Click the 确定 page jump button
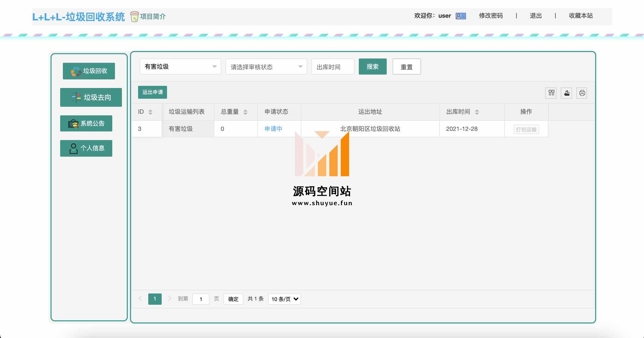Screen dimensions: 644x338 tap(233, 299)
